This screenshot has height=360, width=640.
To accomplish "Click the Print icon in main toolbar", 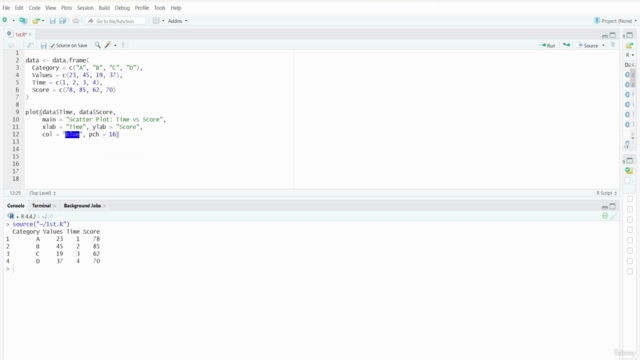I will 76,20.
